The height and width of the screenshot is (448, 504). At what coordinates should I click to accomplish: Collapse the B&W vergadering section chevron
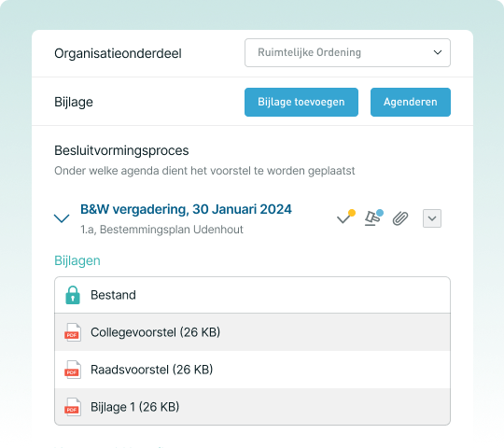tap(62, 218)
